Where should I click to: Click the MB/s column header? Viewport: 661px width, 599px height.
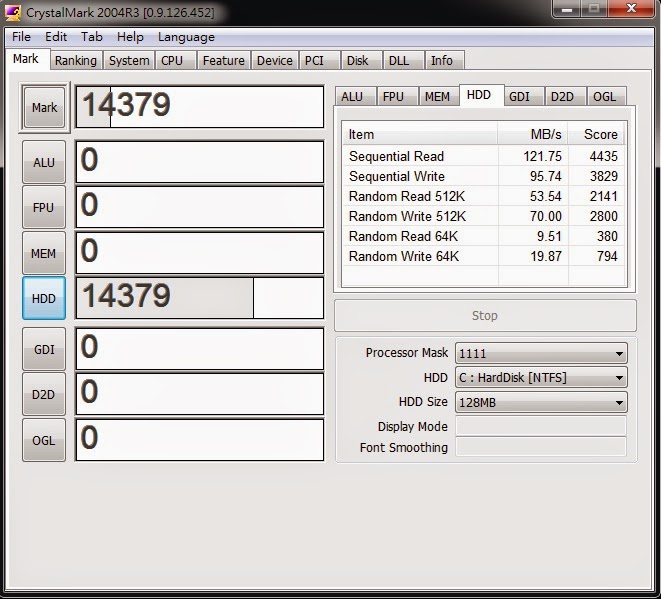pyautogui.click(x=533, y=134)
